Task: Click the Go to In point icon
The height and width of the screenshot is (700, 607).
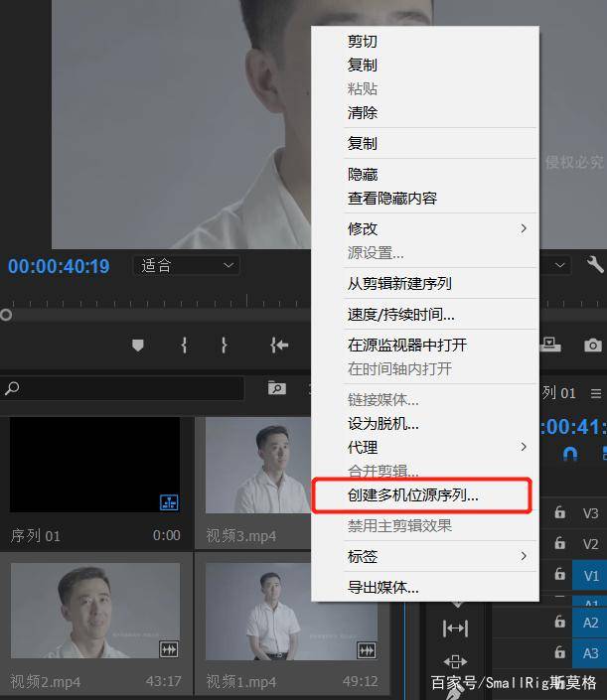Action: click(x=279, y=345)
